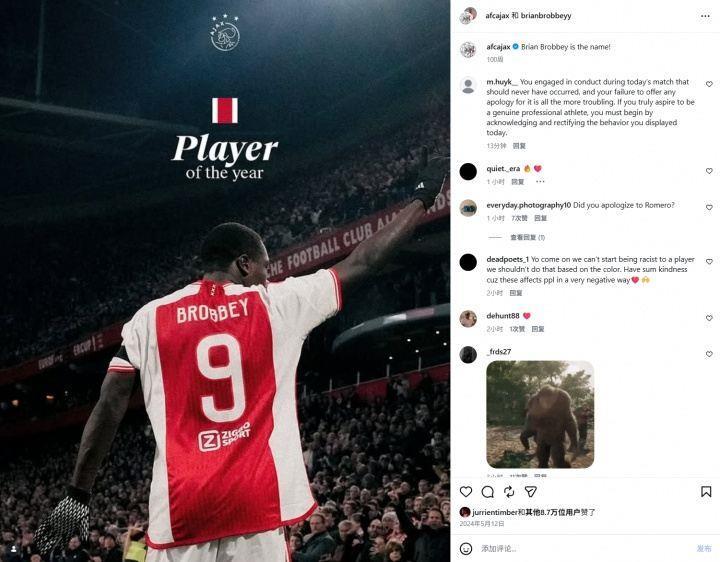Click the add comment text field
Image resolution: width=720 pixels, height=562 pixels.
(x=583, y=548)
